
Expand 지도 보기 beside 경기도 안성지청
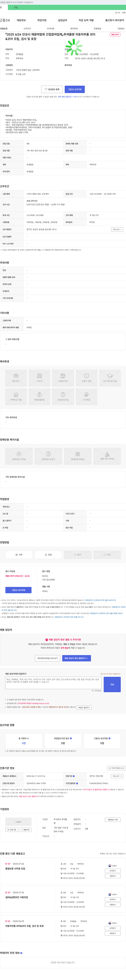click(x=117, y=776)
